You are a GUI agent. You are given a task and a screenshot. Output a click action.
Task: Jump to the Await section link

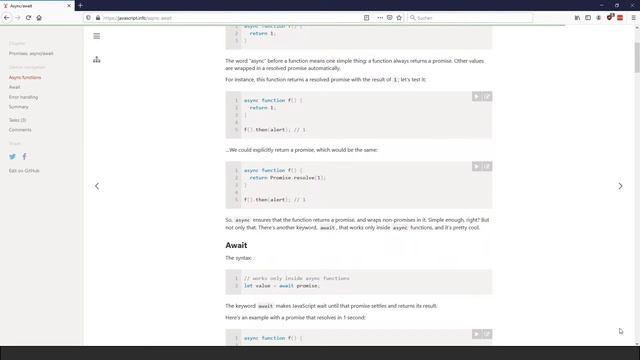(x=14, y=87)
